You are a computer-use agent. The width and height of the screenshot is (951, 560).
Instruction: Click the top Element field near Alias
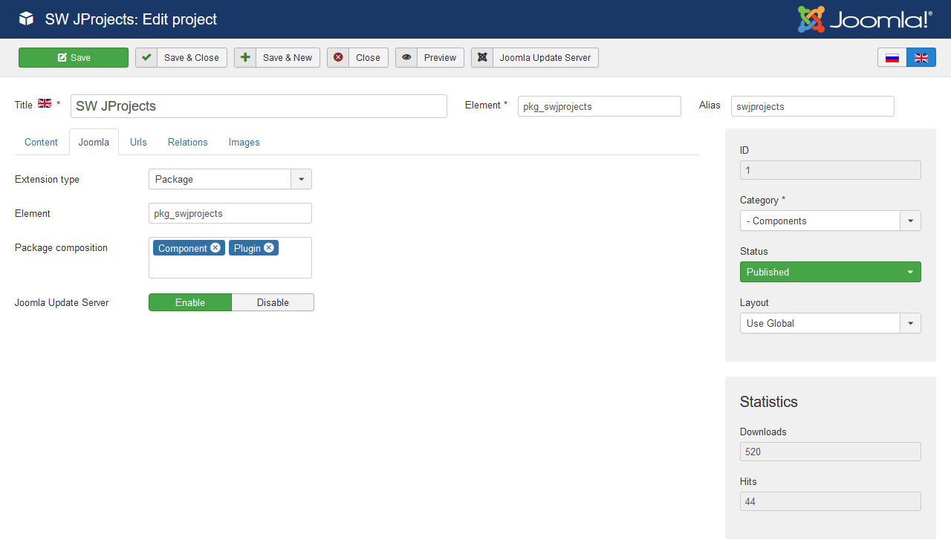(600, 106)
